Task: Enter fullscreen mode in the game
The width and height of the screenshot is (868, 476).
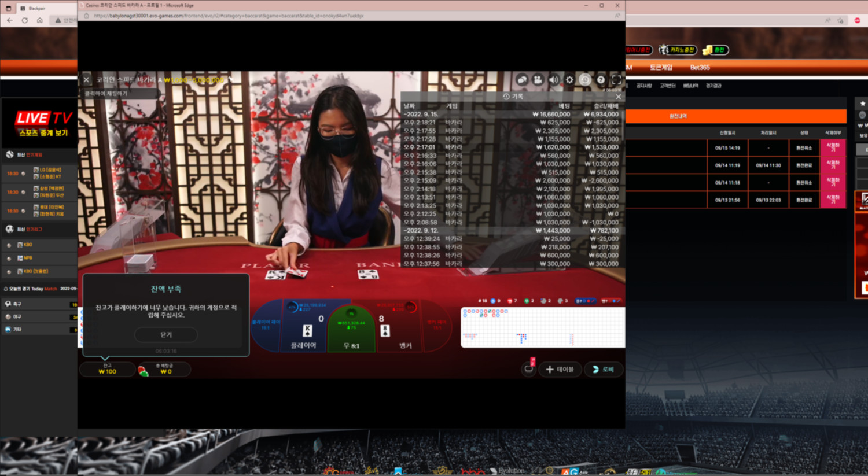Action: (x=616, y=80)
